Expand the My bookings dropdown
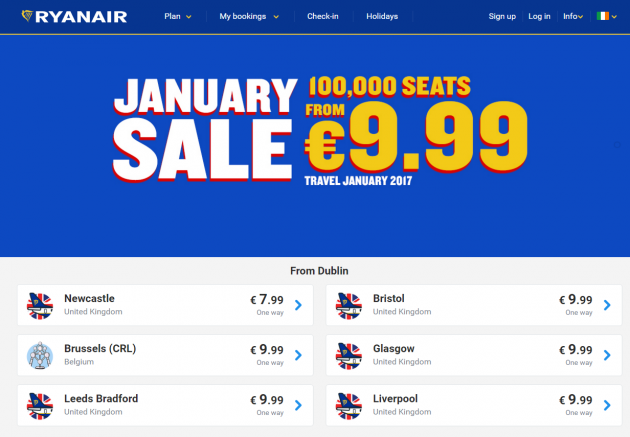Screen dimensions: 630x437 click(248, 17)
